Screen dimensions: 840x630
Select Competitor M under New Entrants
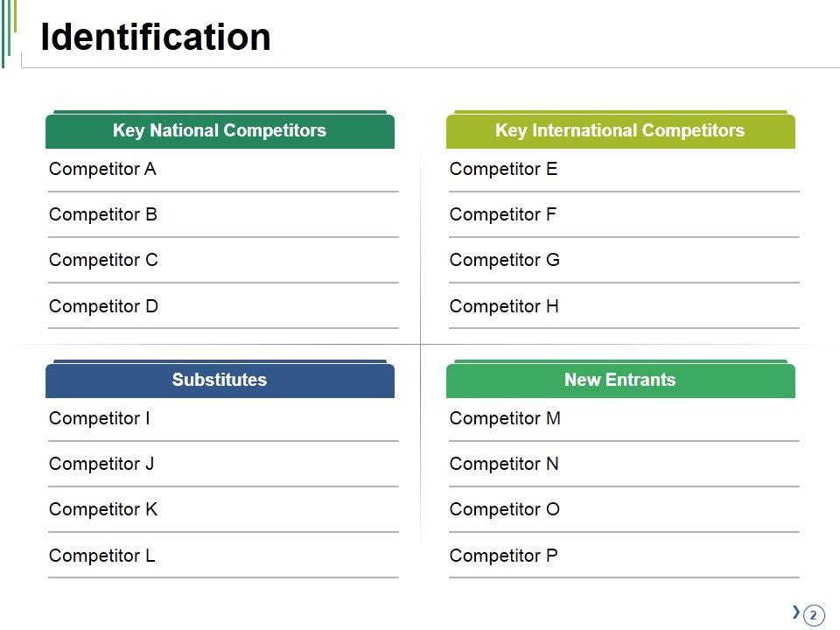click(505, 419)
